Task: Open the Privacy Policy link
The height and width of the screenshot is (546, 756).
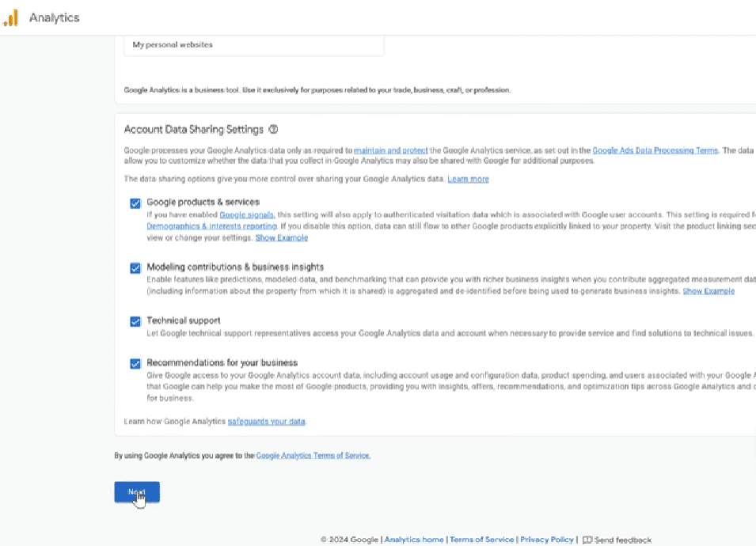Action: click(x=546, y=539)
